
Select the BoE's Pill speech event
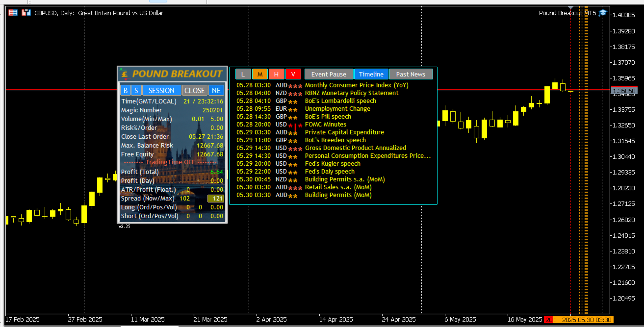pyautogui.click(x=328, y=117)
